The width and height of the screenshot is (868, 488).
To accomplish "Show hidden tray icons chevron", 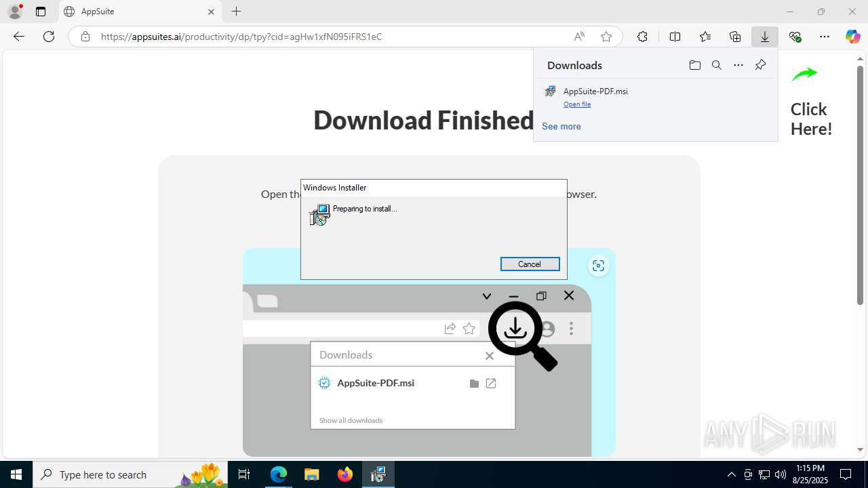I will (x=732, y=474).
